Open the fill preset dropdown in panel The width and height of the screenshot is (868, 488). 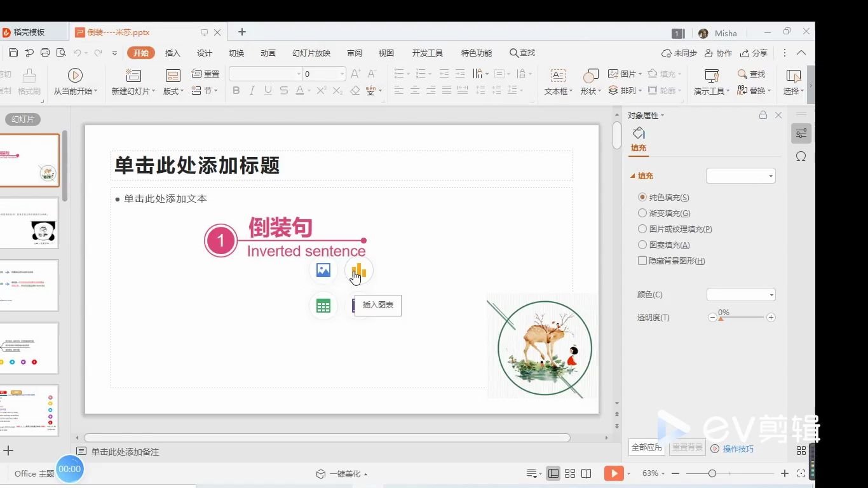click(741, 176)
